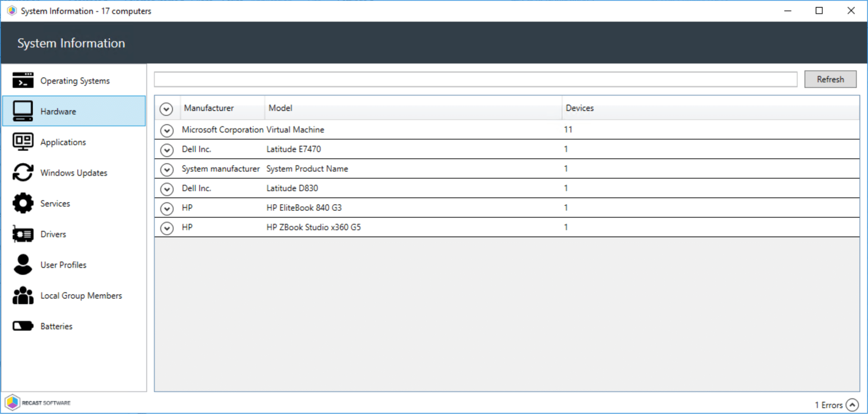Image resolution: width=868 pixels, height=414 pixels.
Task: Expand the Latitude D830 row
Action: click(167, 189)
